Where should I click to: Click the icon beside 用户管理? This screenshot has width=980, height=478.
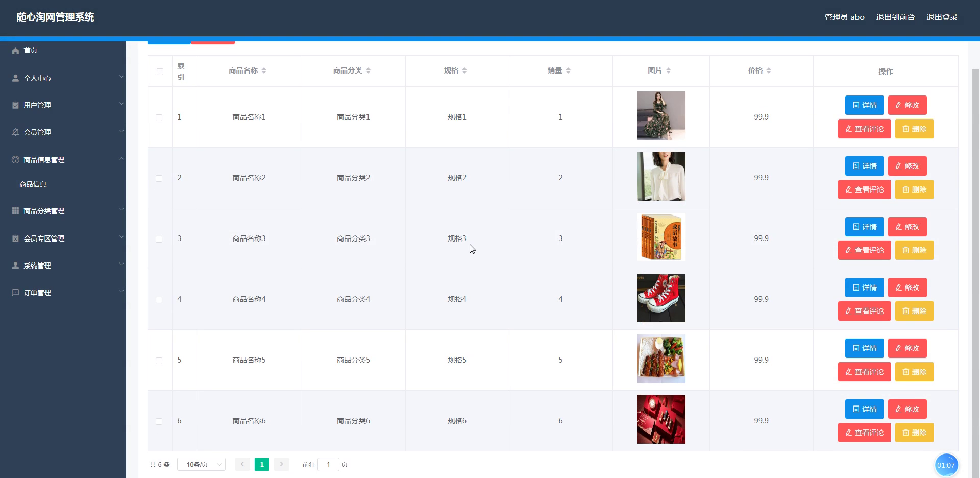click(x=15, y=105)
